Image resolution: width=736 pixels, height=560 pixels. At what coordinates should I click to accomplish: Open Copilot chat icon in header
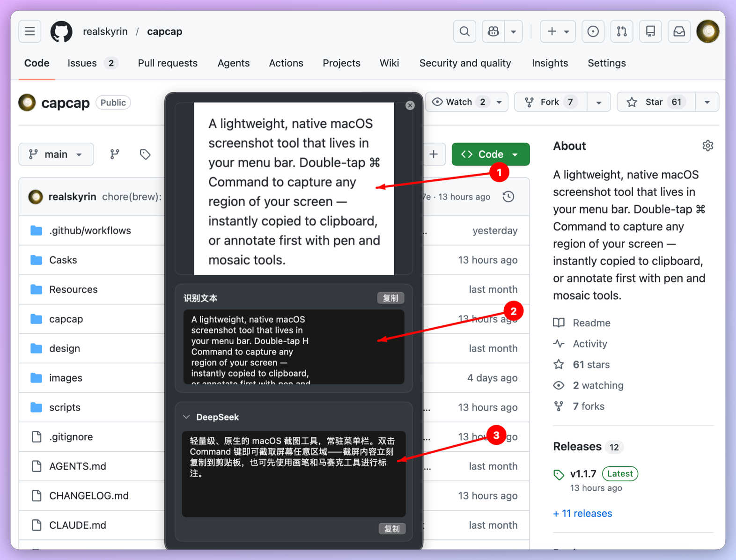coord(493,31)
